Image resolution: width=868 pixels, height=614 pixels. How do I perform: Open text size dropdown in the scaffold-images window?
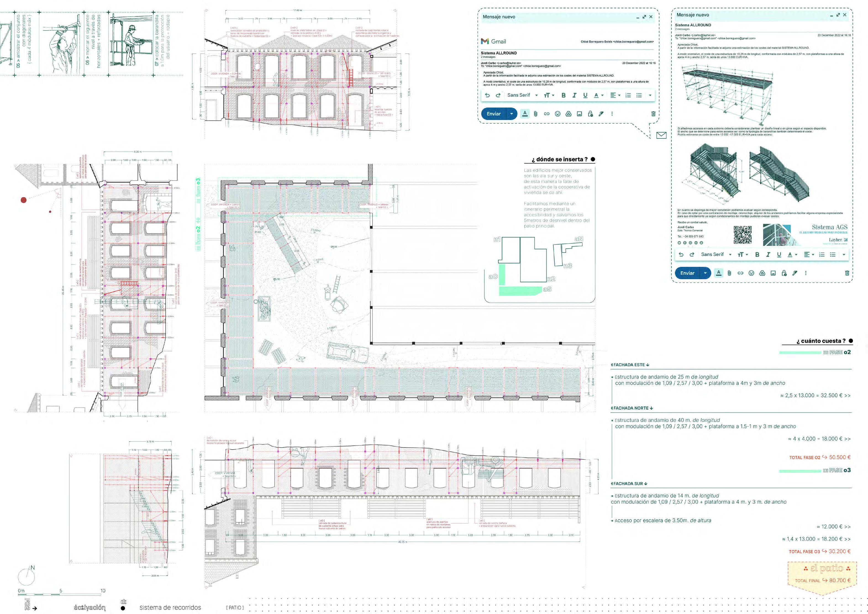(x=743, y=254)
